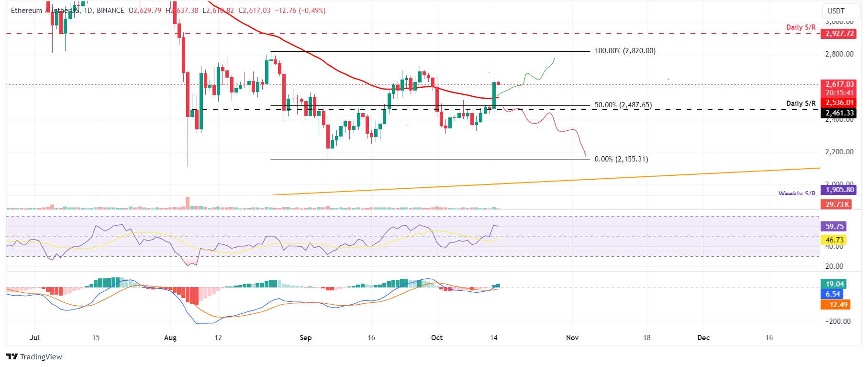Image resolution: width=868 pixels, height=367 pixels.
Task: Click the red Daily S/R text label
Action: (x=801, y=27)
